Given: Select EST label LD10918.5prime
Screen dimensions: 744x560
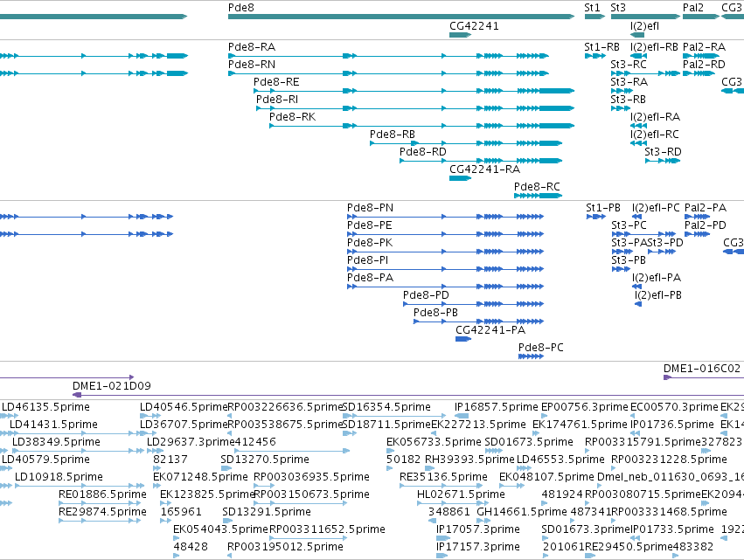Looking at the screenshot, I should click(59, 477).
